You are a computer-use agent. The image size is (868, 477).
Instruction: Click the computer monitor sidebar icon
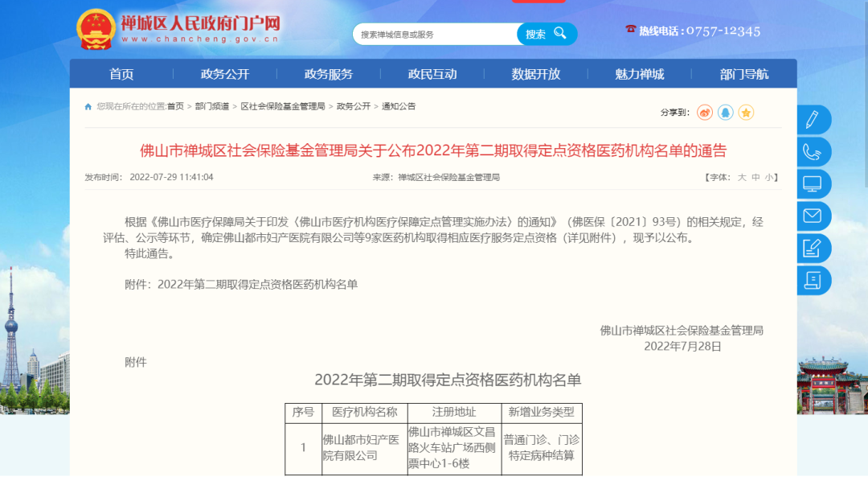813,184
